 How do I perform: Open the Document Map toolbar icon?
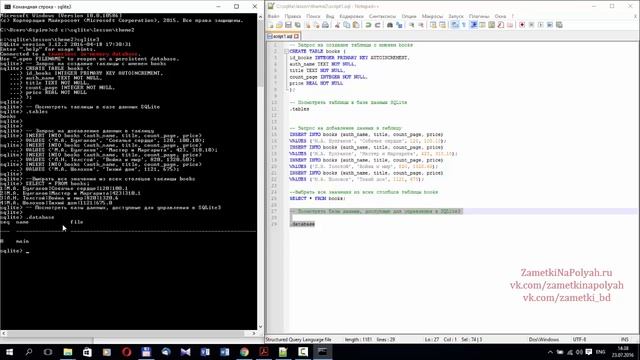pyautogui.click(x=491, y=25)
